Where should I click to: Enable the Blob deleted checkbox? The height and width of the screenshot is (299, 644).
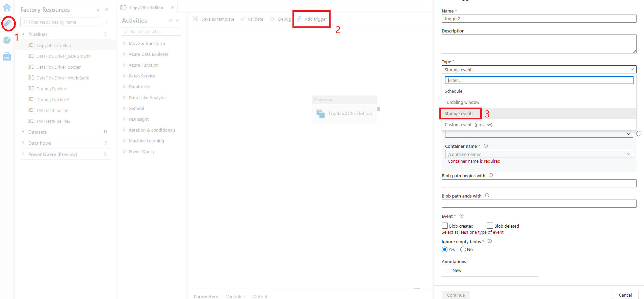pyautogui.click(x=490, y=226)
